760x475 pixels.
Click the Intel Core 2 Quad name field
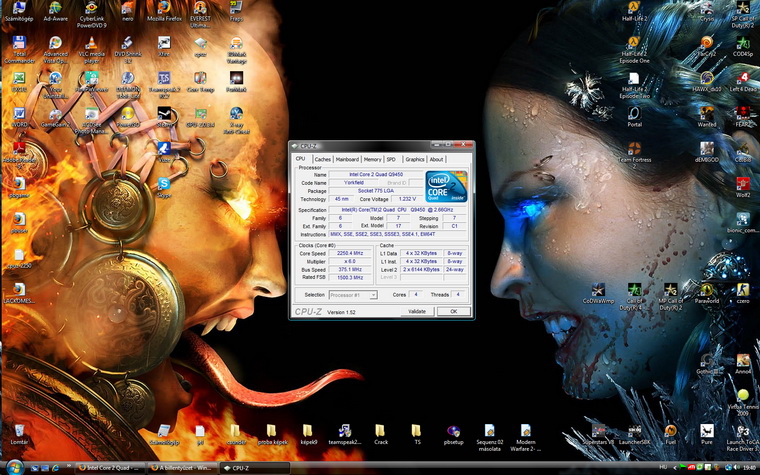coord(376,174)
